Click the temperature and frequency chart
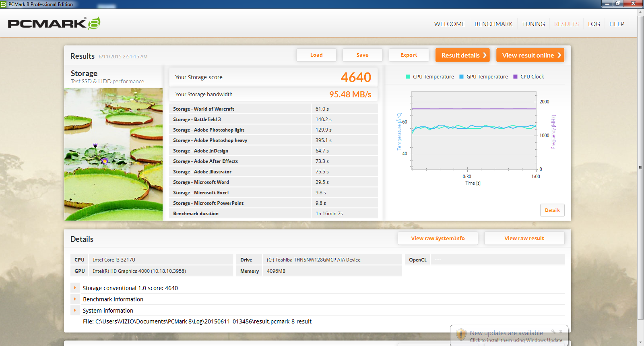Image resolution: width=644 pixels, height=346 pixels. pos(474,131)
